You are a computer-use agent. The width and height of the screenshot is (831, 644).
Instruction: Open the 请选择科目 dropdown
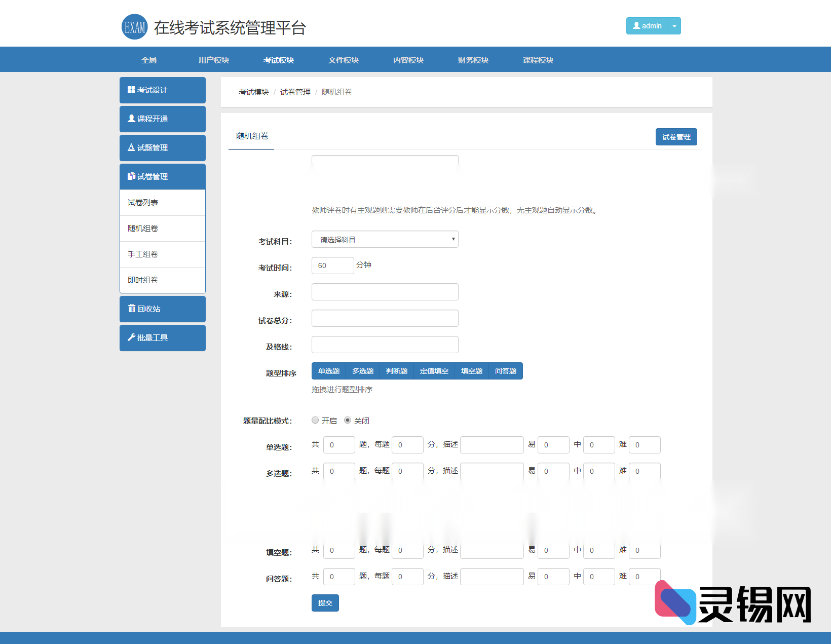pos(384,239)
